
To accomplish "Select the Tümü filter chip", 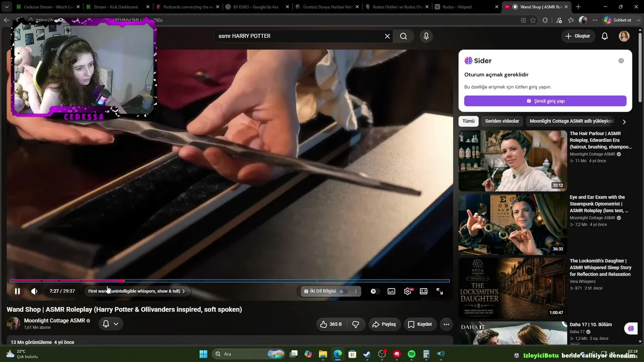I will click(x=468, y=121).
